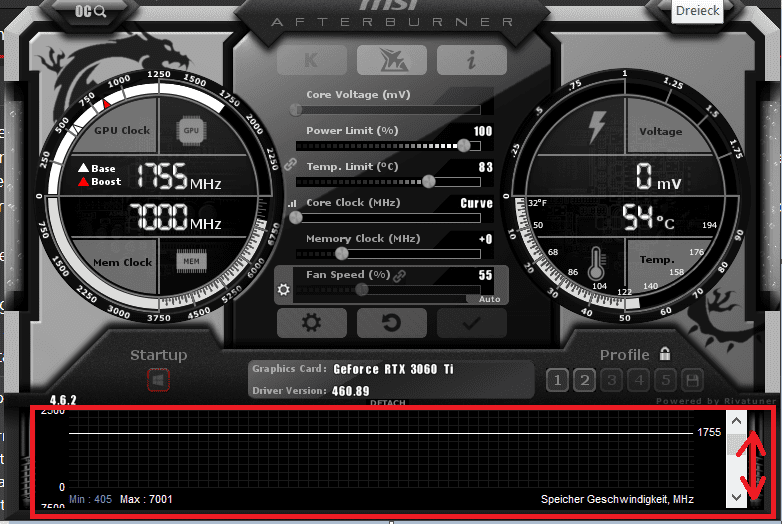Viewport: 782px width, 524px height.
Task: Open fan speed settings gear icon
Action: (x=283, y=289)
